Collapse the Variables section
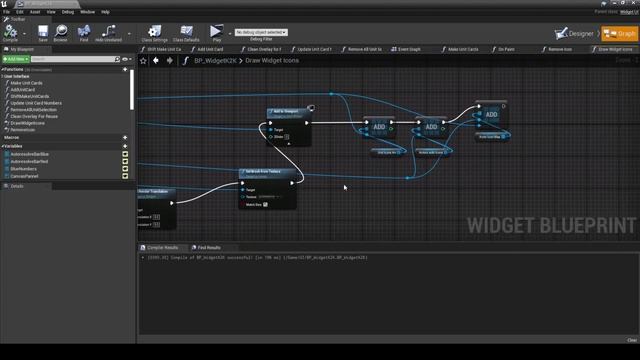The image size is (640, 360). coord(2,146)
